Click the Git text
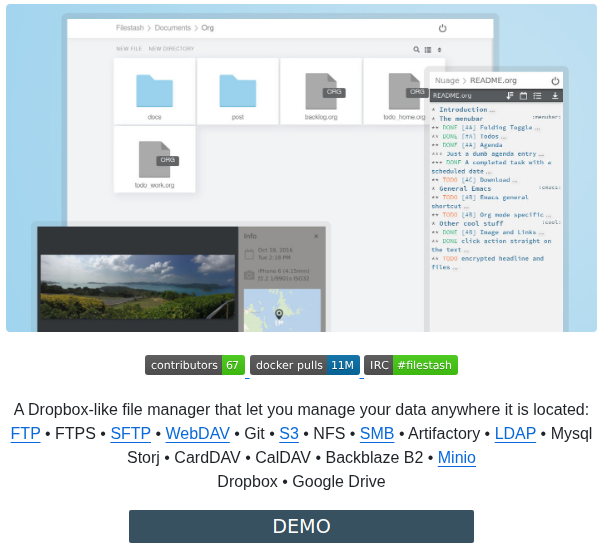 pos(254,434)
